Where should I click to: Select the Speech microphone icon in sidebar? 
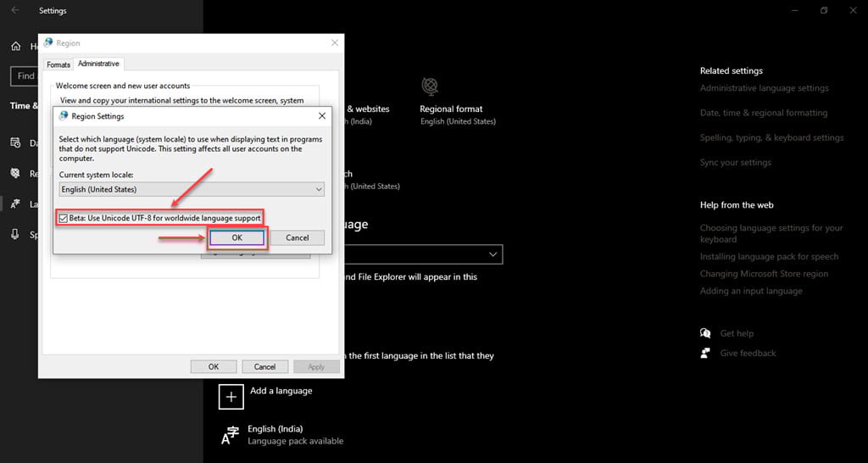coord(15,235)
